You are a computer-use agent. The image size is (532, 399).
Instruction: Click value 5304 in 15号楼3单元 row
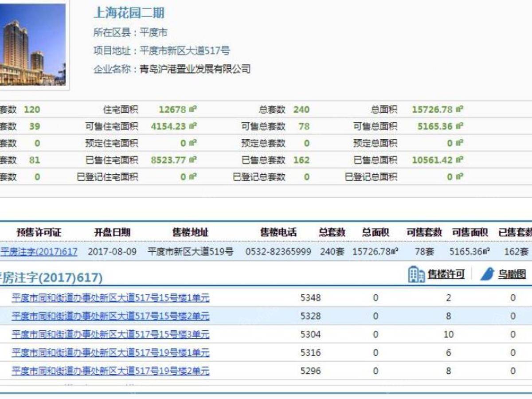click(310, 334)
